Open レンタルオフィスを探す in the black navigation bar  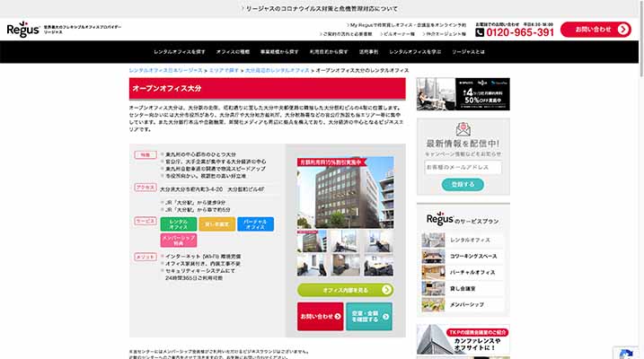pyautogui.click(x=179, y=52)
